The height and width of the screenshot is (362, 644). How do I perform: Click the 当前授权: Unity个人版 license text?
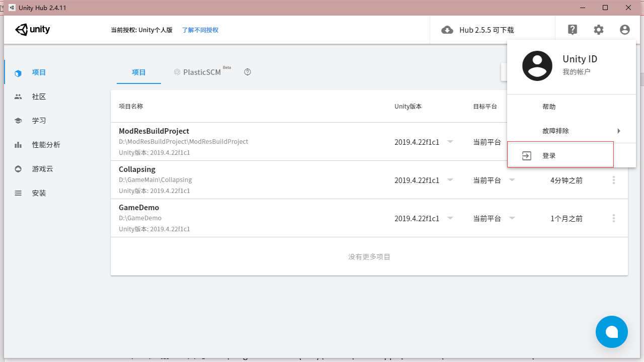tap(142, 30)
